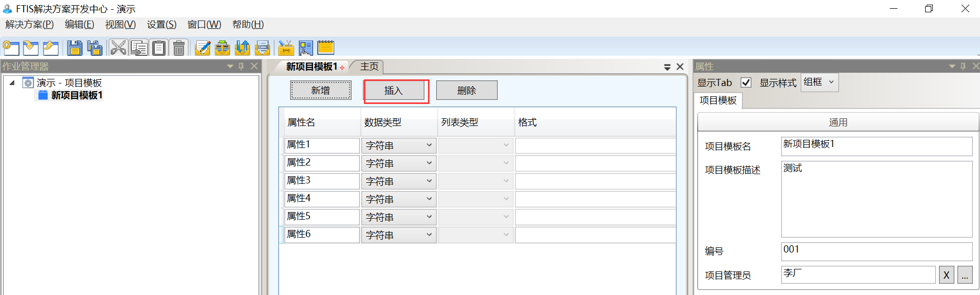
Task: Click the X button beside 项目管理员
Action: point(946,275)
